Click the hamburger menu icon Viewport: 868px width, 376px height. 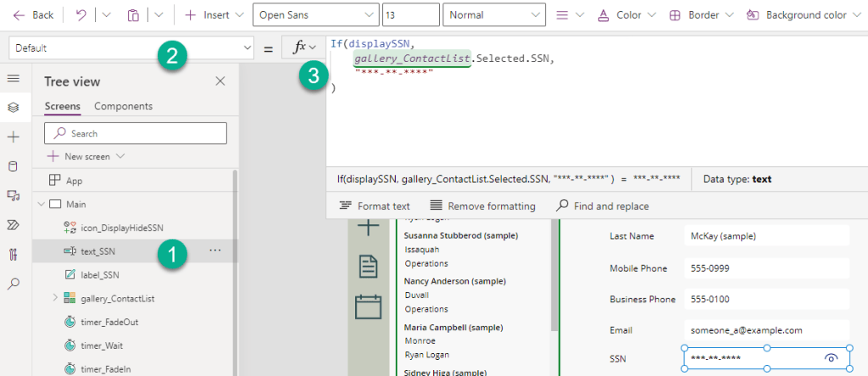coord(14,79)
